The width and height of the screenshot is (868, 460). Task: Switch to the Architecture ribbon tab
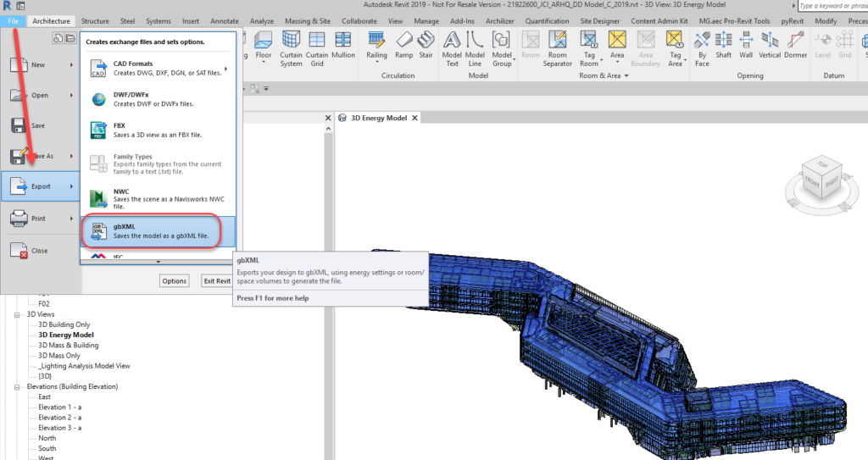pos(51,21)
